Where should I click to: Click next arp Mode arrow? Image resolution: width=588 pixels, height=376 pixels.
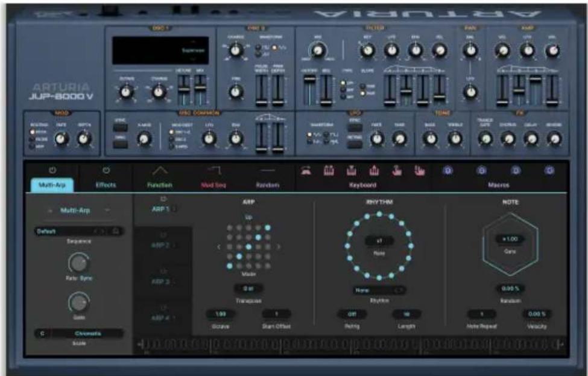coord(278,247)
